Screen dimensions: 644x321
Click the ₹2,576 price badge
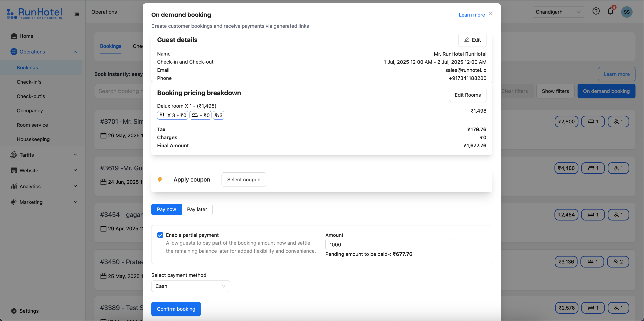[567, 308]
